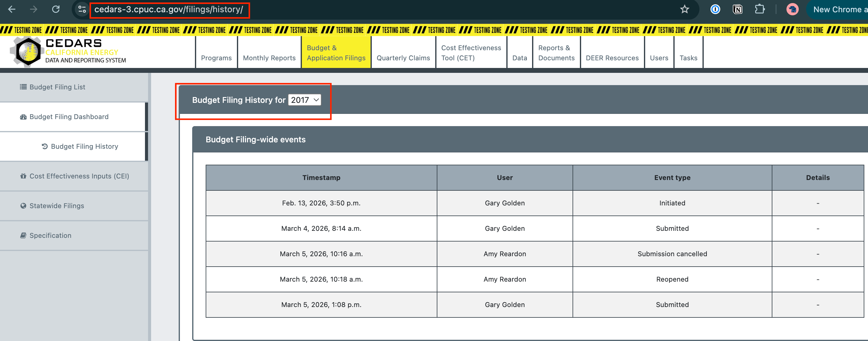Open the Notion extension icon

(x=738, y=9)
